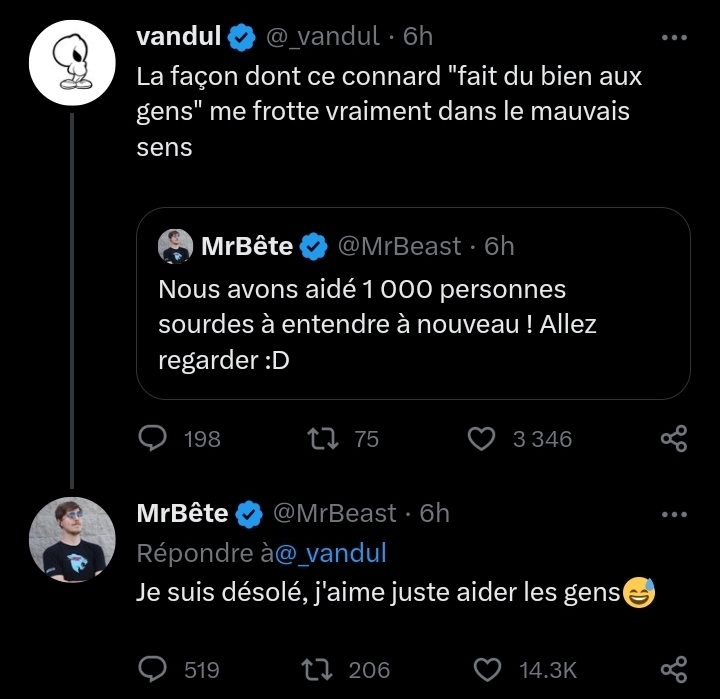Share MrBête's reply using share icon
The height and width of the screenshot is (699, 720).
pos(674,669)
